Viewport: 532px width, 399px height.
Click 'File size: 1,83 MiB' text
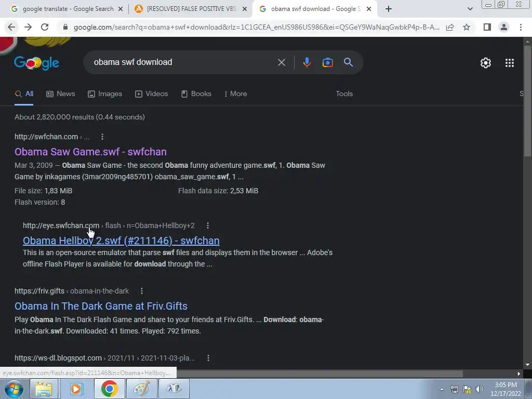tap(44, 191)
